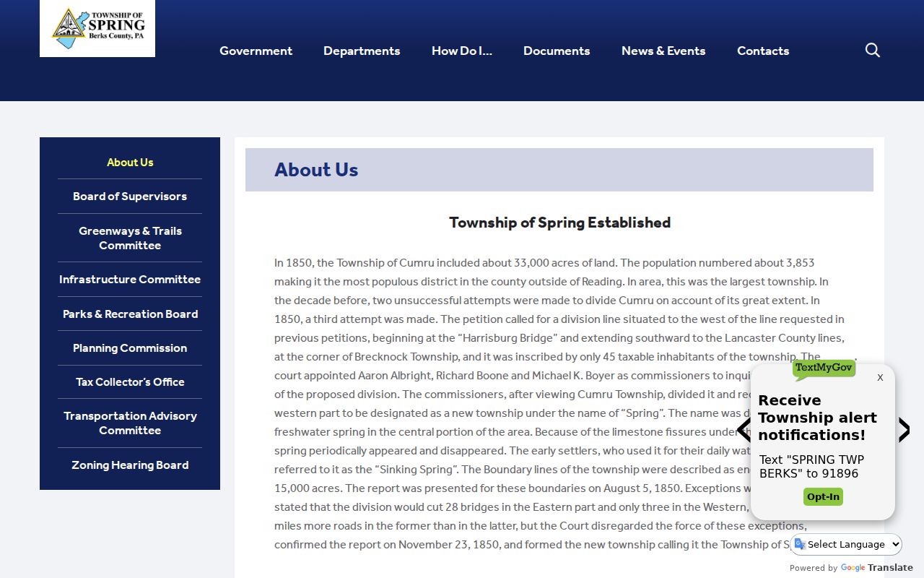Viewport: 924px width, 578px height.
Task: Expand the Government menu
Action: pos(256,51)
